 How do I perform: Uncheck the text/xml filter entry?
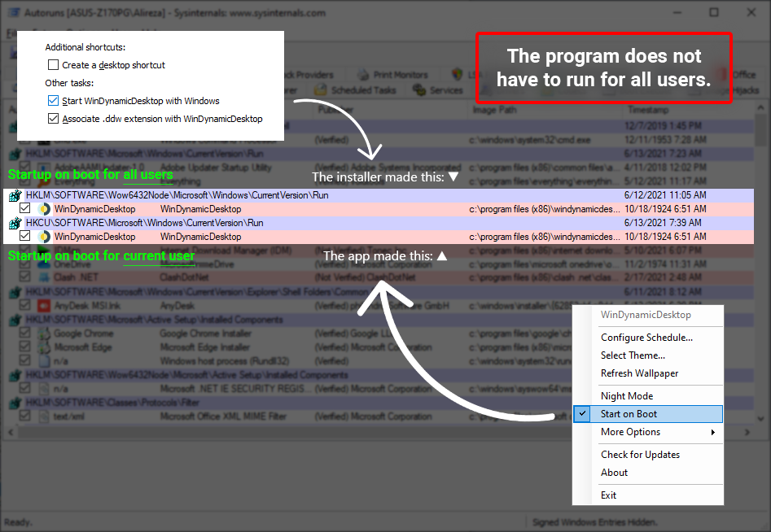(24, 416)
